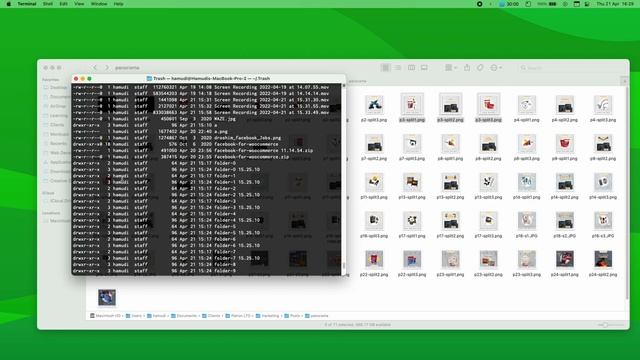Click Posts in Finder path bar
This screenshot has width=640, height=360.
[292, 316]
